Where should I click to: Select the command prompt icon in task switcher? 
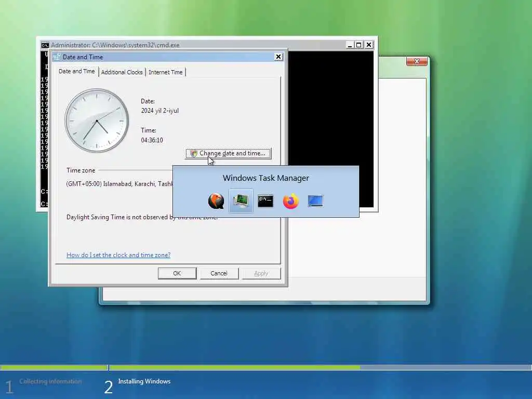265,201
